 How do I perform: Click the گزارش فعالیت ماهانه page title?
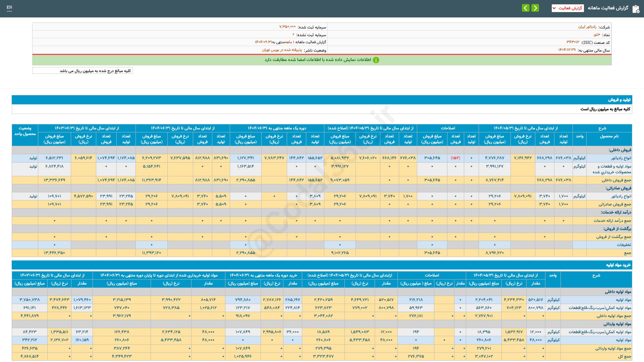608,8
